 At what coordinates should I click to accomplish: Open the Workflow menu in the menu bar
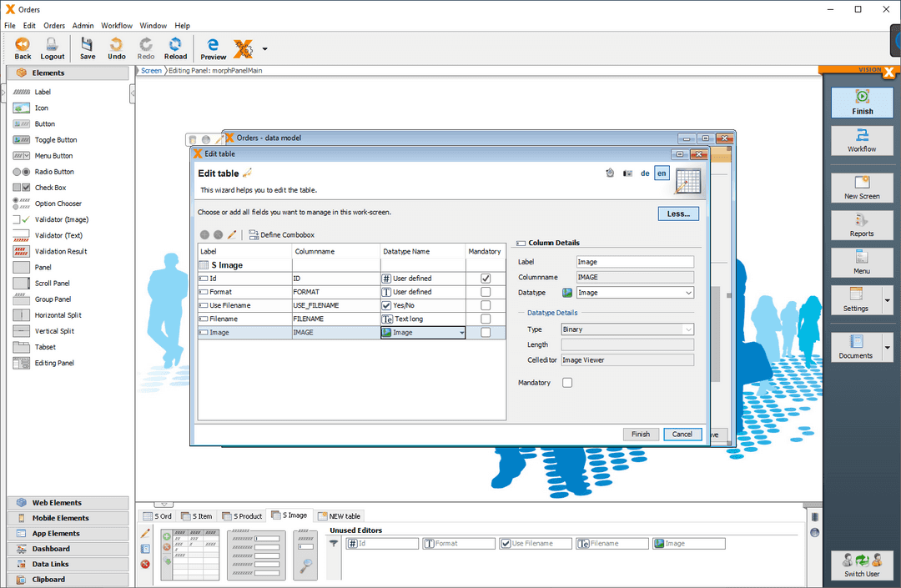point(116,25)
